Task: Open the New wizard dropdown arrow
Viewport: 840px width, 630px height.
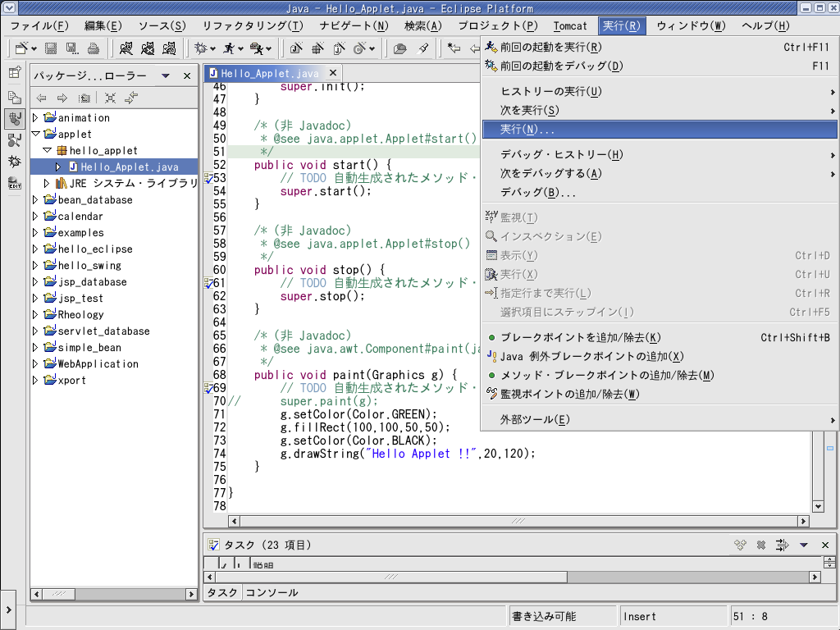Action: pyautogui.click(x=34, y=49)
